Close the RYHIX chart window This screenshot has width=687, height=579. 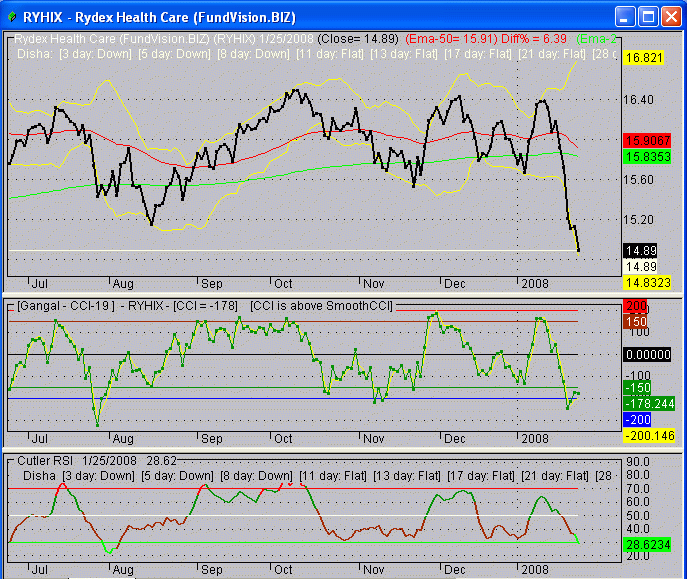point(671,17)
